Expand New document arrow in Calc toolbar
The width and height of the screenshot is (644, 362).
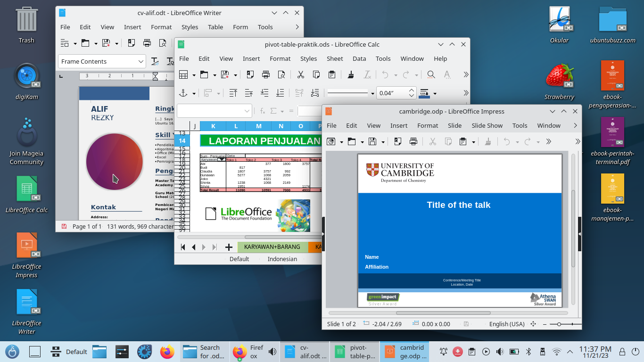pos(194,74)
